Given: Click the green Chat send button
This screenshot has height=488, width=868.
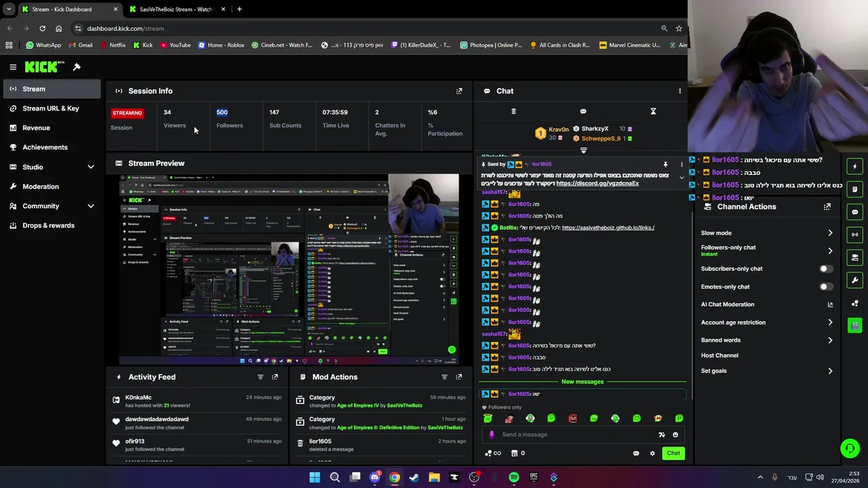Looking at the screenshot, I should pos(673,453).
